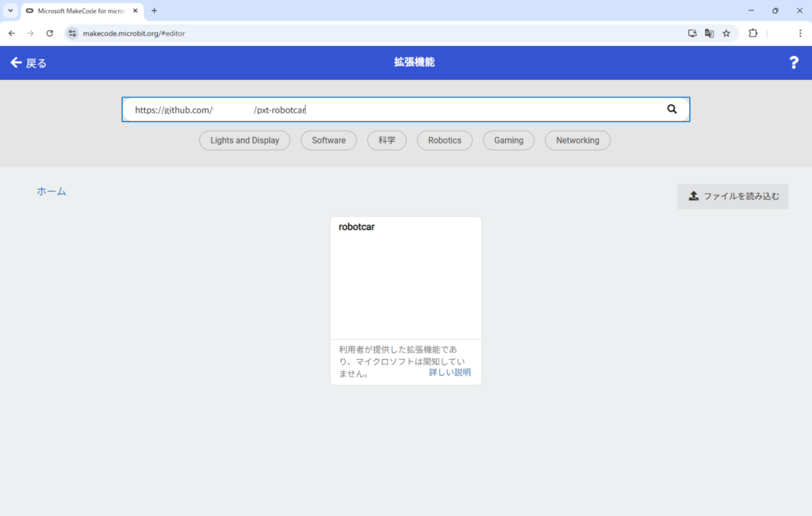Open the help question mark icon

tap(793, 63)
